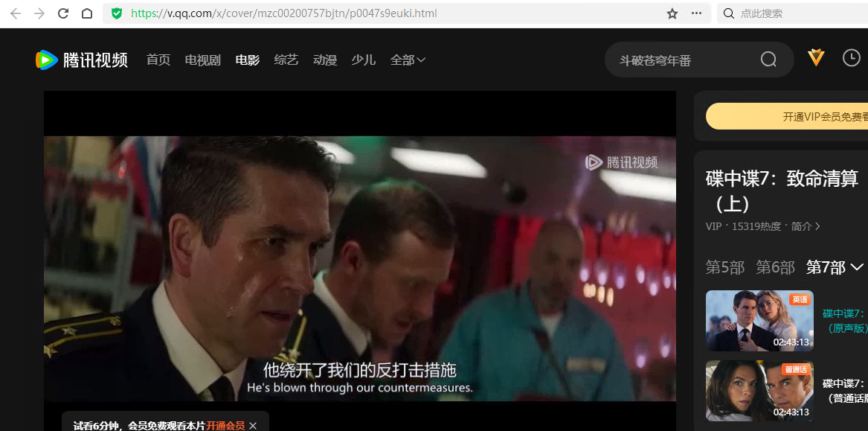Expand the 简介 synopsis link
This screenshot has height=431, width=868.
click(806, 226)
